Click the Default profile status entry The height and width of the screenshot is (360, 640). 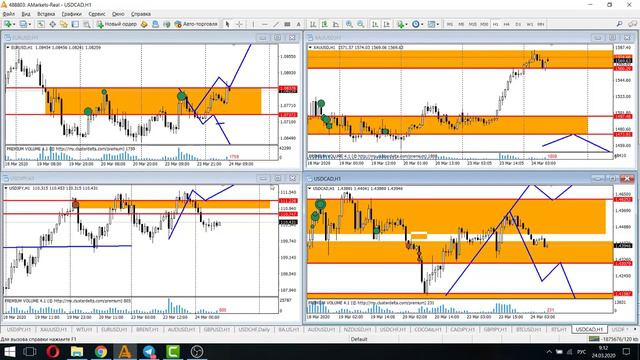pyautogui.click(x=359, y=339)
